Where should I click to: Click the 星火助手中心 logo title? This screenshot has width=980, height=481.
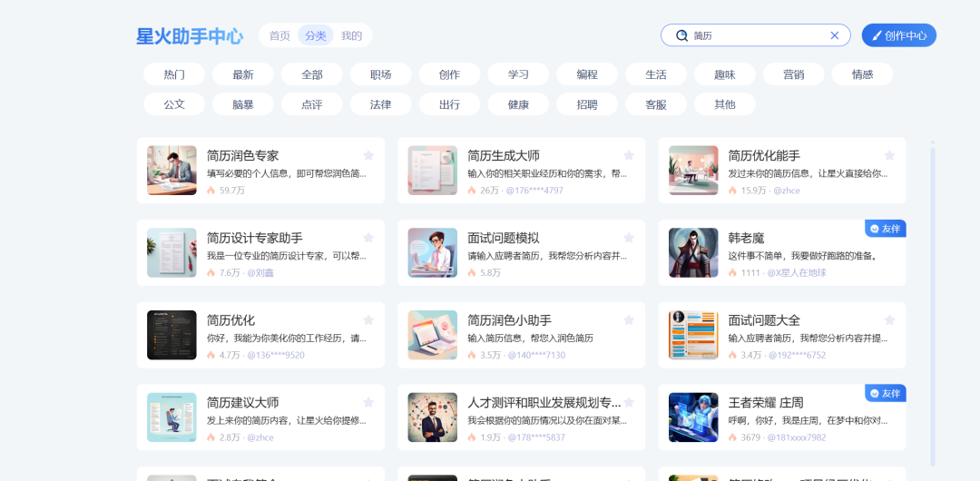click(x=190, y=36)
